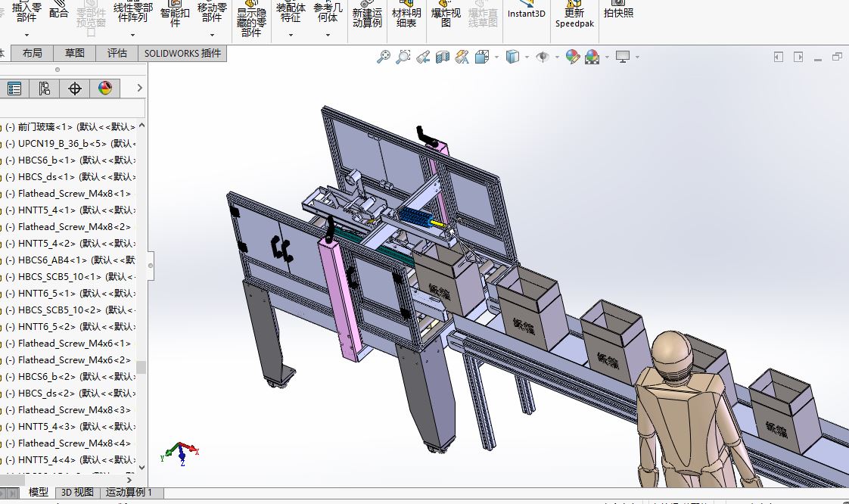
Task: Switch to 3D 视图 tab
Action: pyautogui.click(x=77, y=492)
